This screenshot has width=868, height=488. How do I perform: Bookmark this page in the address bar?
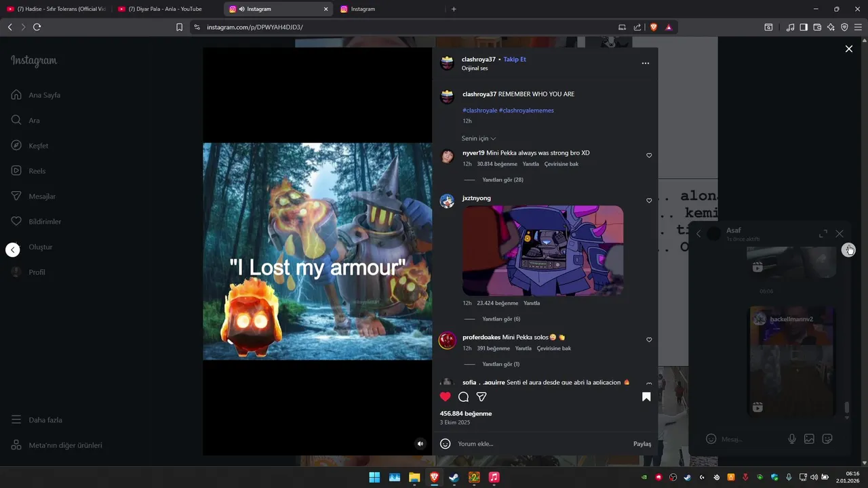tap(179, 27)
